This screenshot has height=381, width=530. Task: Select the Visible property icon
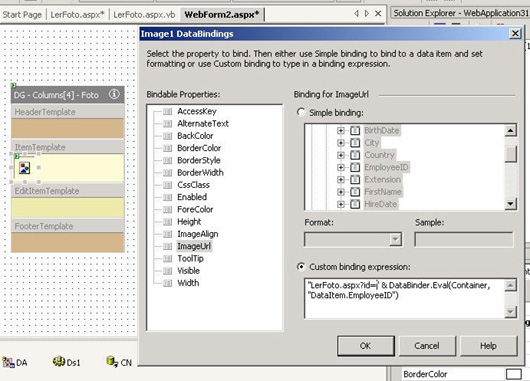[167, 271]
